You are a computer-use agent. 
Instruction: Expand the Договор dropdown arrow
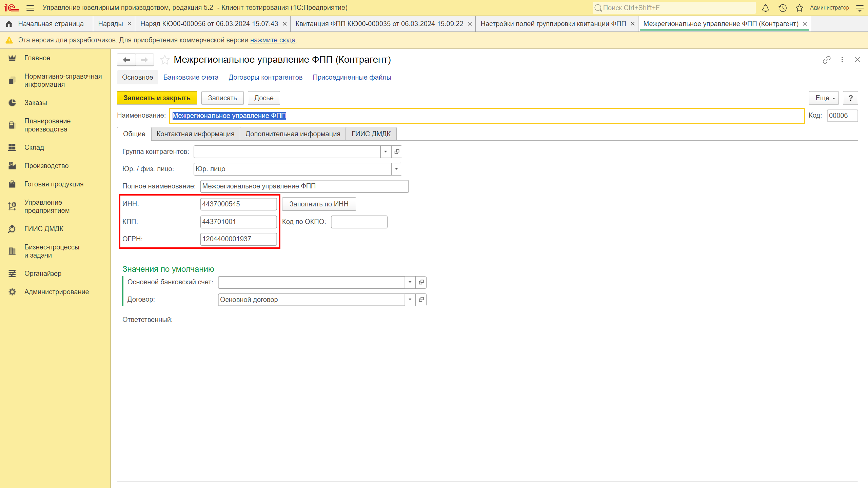click(410, 300)
